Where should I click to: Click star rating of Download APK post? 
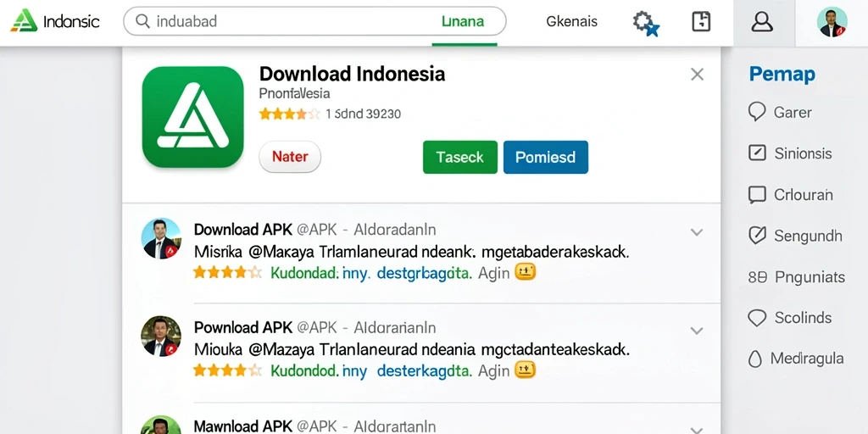point(227,272)
